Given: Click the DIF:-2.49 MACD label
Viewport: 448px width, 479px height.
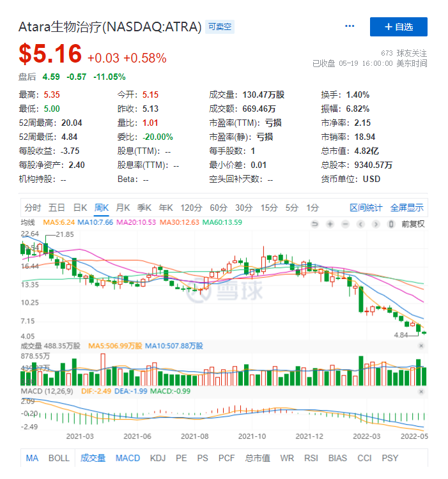Looking at the screenshot, I should (96, 391).
